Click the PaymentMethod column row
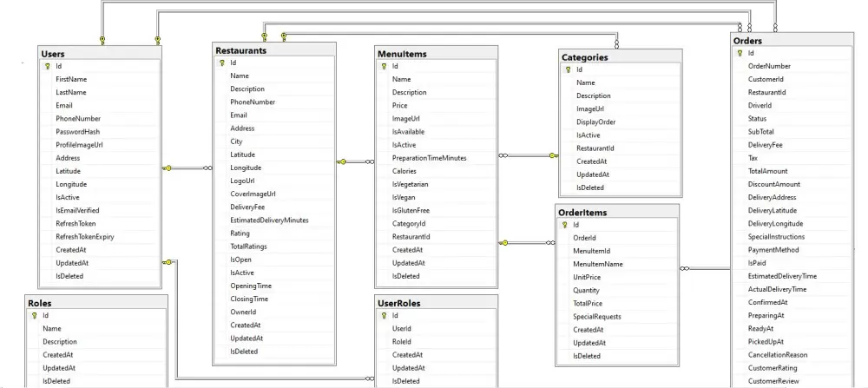 [x=792, y=250]
